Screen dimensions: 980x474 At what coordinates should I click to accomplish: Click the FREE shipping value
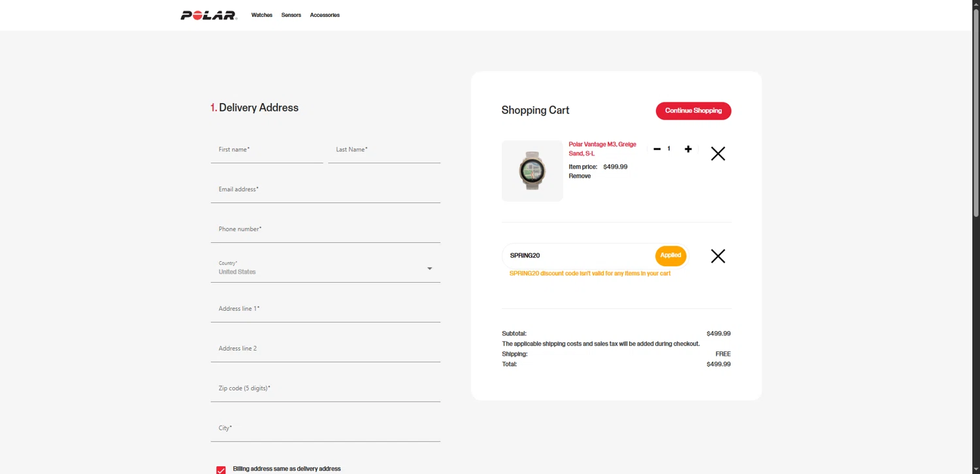[x=723, y=354]
